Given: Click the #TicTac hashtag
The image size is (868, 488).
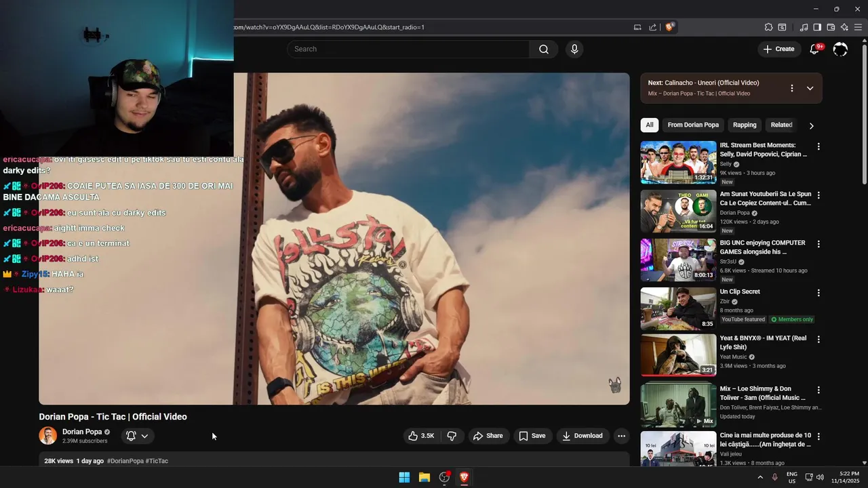Looking at the screenshot, I should coord(157,461).
